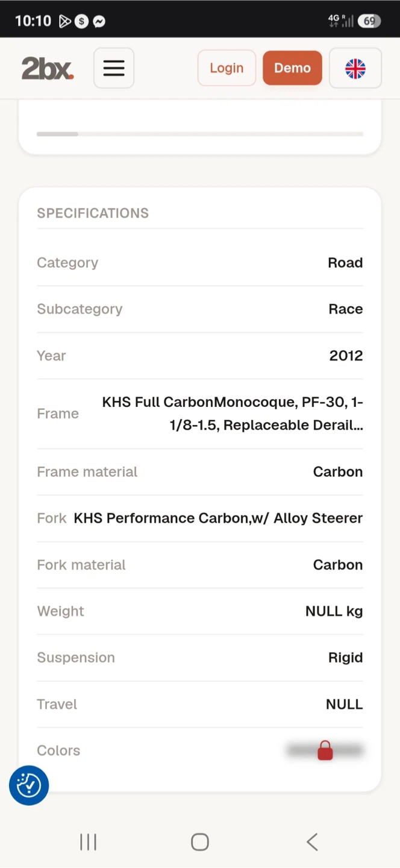Image resolution: width=400 pixels, height=868 pixels.
Task: Click the orange Demo button
Action: (292, 68)
